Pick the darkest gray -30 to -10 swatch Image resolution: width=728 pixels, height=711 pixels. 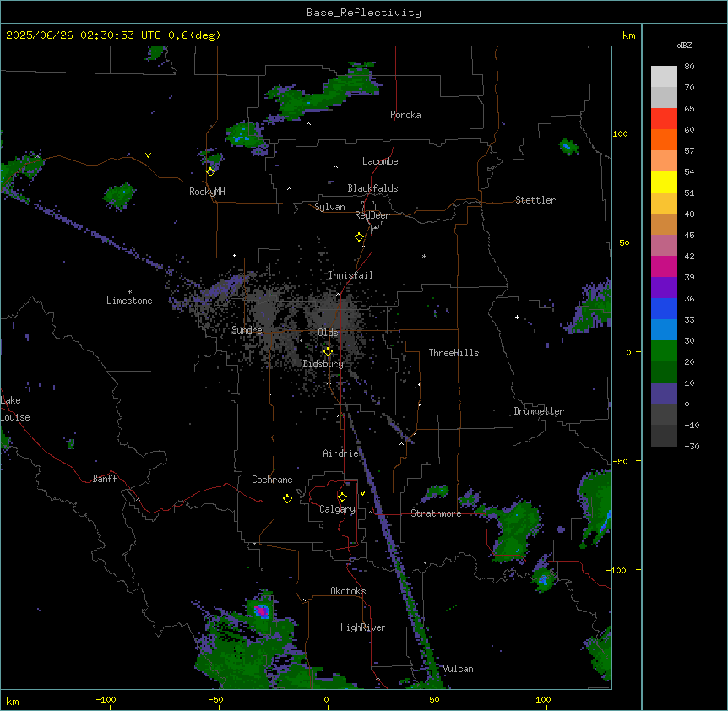pos(664,436)
